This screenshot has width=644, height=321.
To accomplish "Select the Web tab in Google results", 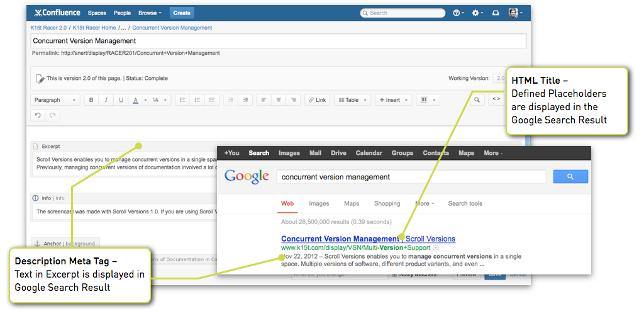I will pyautogui.click(x=287, y=203).
